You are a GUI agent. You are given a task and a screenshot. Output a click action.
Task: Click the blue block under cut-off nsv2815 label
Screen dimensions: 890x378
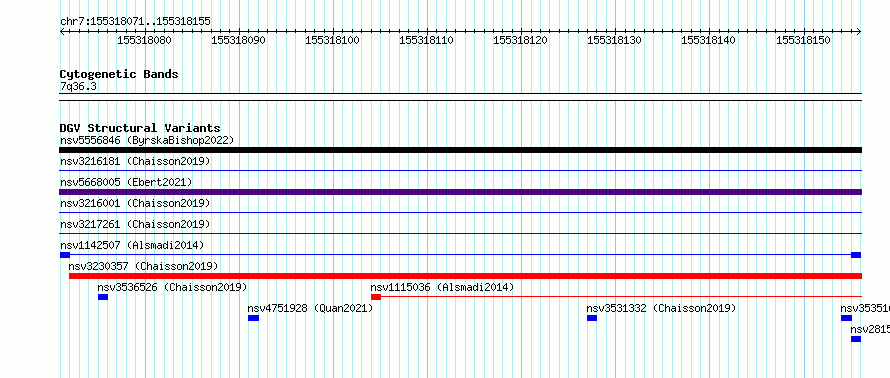[856, 339]
